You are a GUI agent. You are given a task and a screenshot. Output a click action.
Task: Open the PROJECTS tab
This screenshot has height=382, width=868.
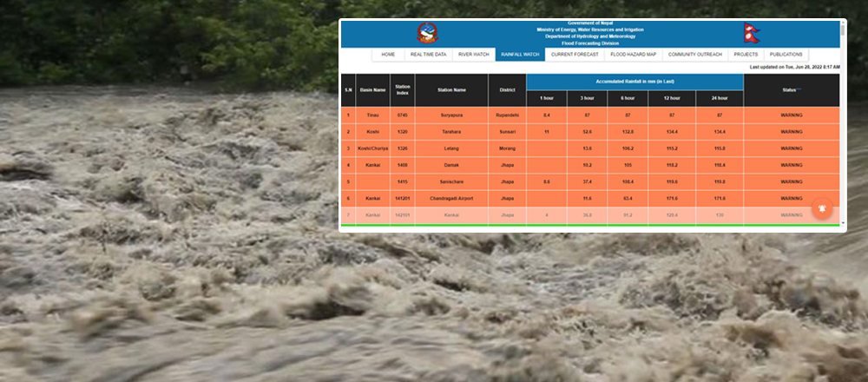pyautogui.click(x=746, y=55)
